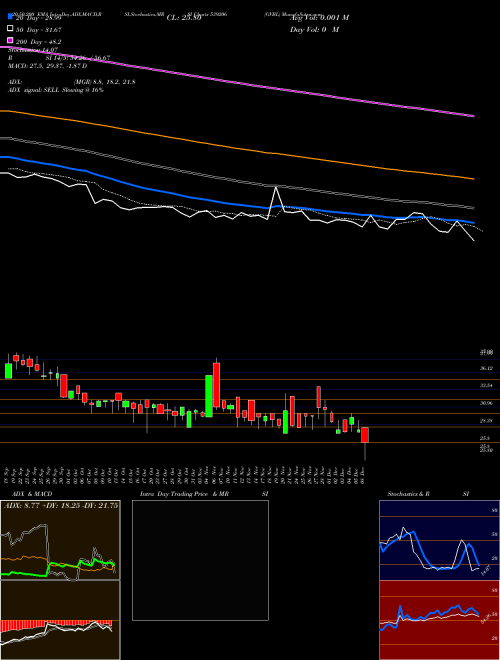Click the tall red candlestick at price peak
The height and width of the screenshot is (660, 500).
point(216,385)
